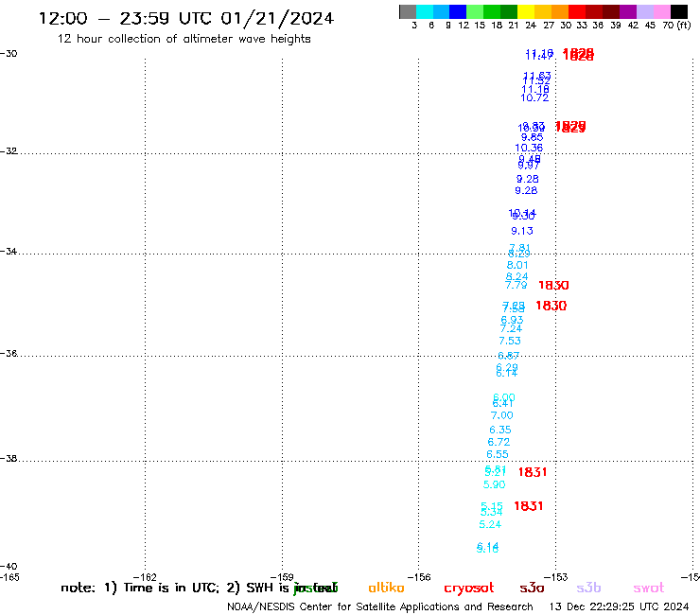
Task: Click the latitude axis label -32
Action: click(9, 151)
